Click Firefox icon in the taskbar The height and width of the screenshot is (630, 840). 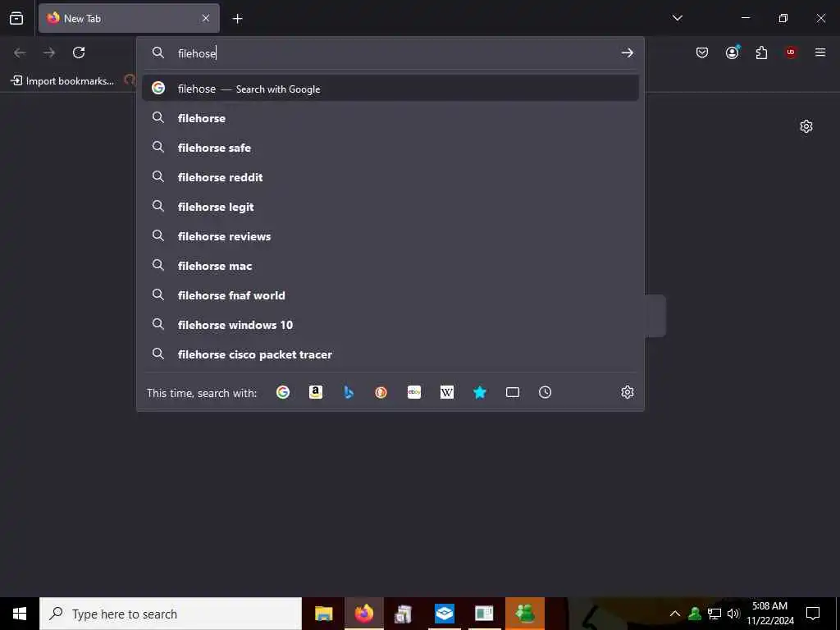click(363, 614)
